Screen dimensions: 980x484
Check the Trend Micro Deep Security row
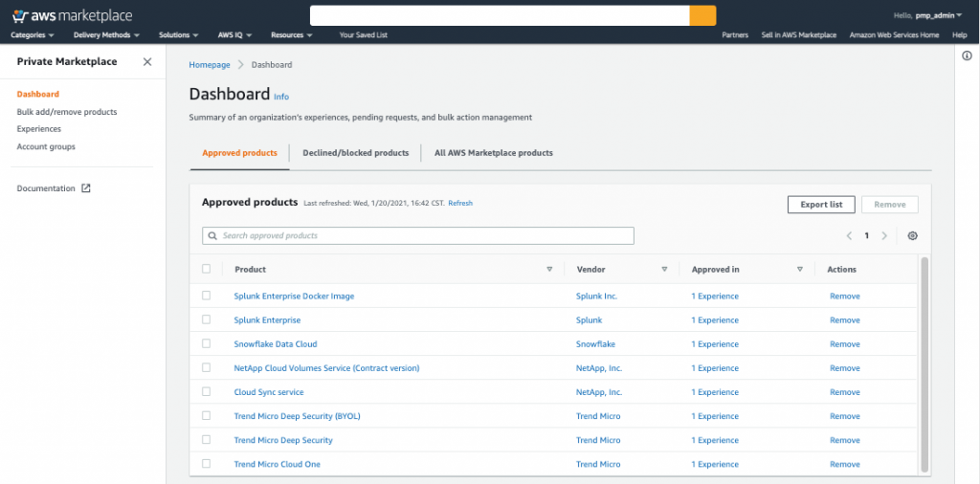pyautogui.click(x=207, y=440)
